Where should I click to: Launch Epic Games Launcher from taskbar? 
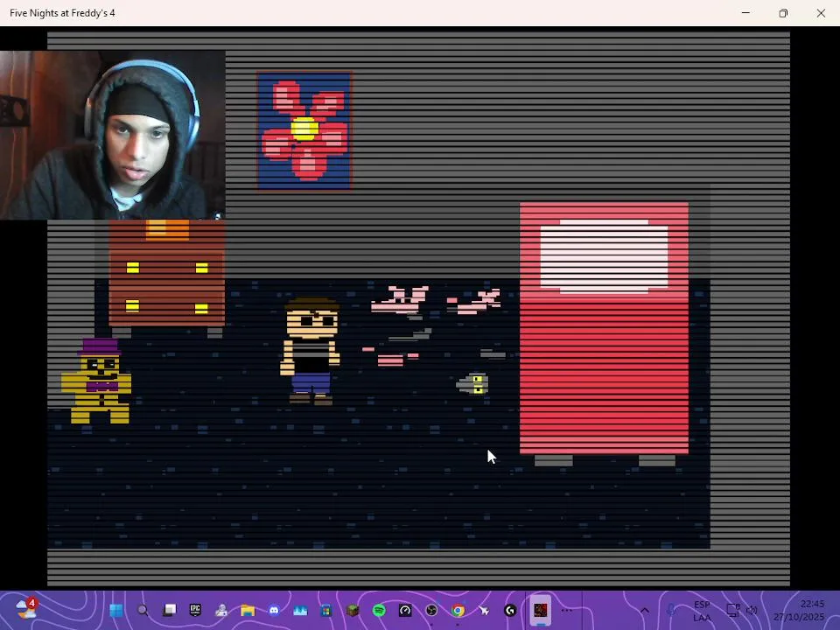coord(195,610)
